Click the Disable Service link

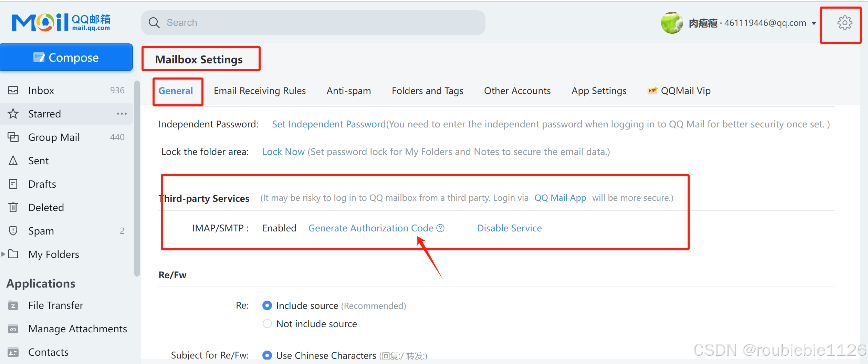(509, 228)
